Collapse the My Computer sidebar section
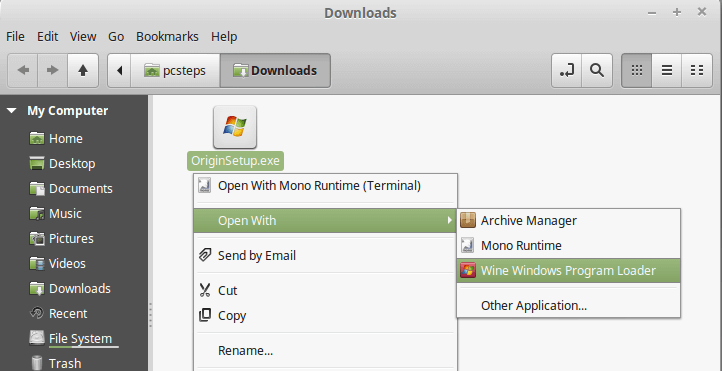The height and width of the screenshot is (371, 722). 12,111
